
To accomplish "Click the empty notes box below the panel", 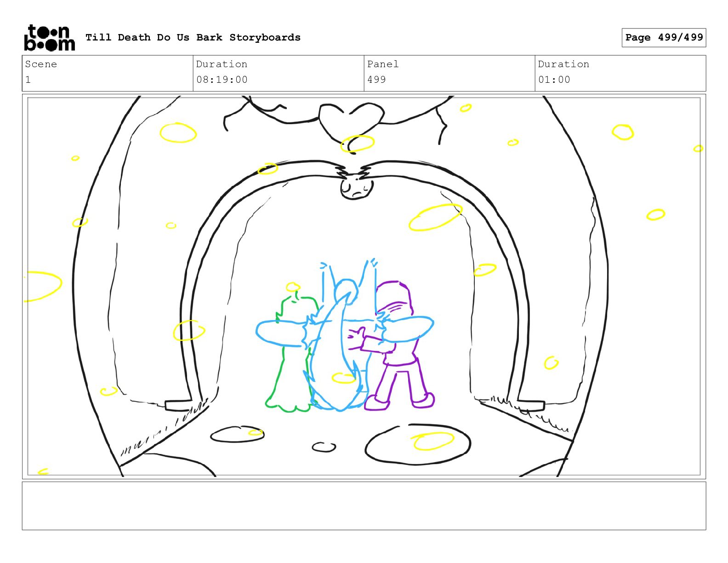I will coord(364,506).
